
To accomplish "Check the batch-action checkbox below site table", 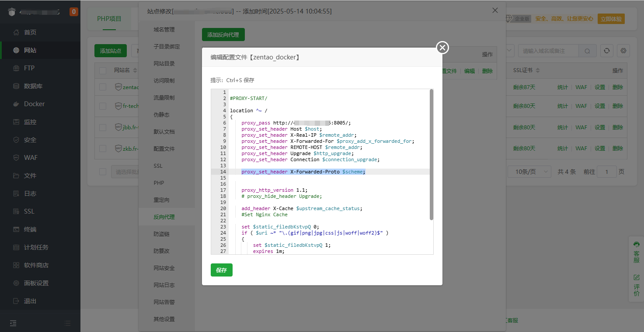I will coord(103,172).
